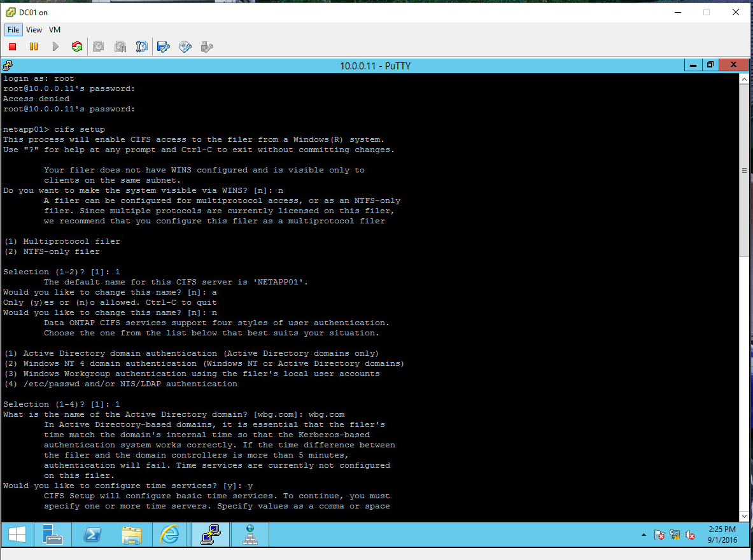Reset the VM with the red-green arrows icon
The image size is (753, 560).
[77, 46]
